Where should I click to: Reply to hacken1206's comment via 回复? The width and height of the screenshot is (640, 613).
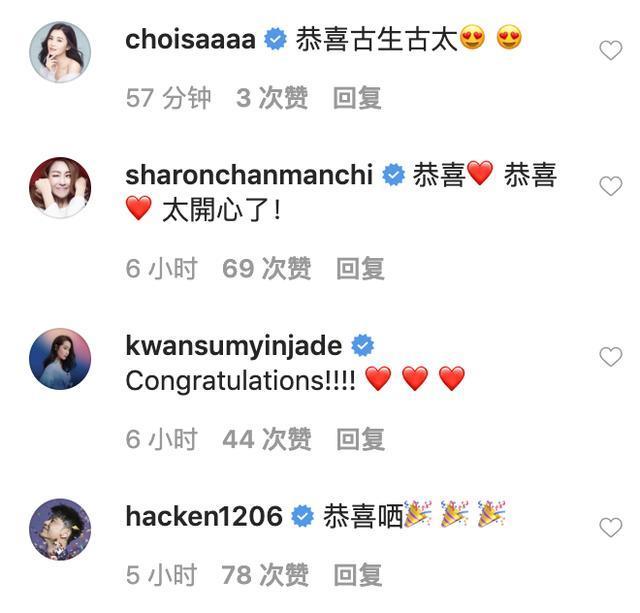(x=358, y=575)
